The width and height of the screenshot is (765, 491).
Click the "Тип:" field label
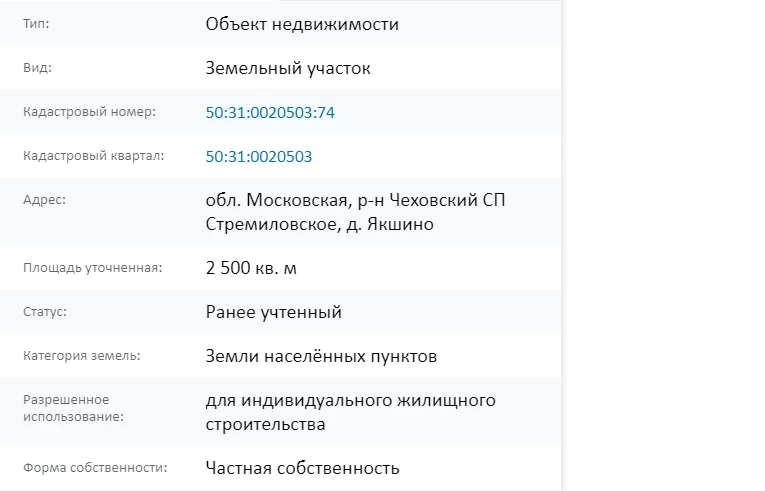pyautogui.click(x=36, y=24)
